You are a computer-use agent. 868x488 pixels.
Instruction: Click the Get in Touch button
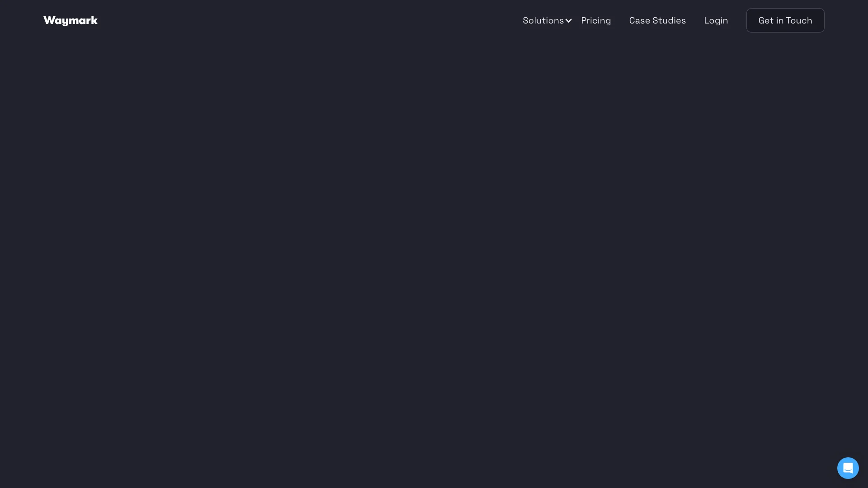tap(785, 20)
